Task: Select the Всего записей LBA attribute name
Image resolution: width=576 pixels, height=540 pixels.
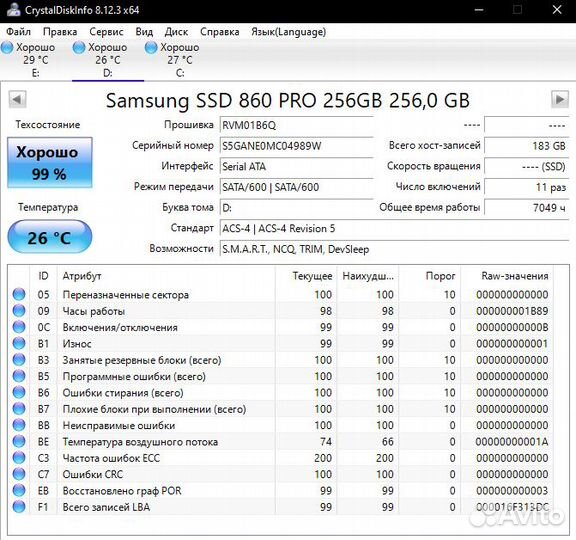Action: click(106, 507)
